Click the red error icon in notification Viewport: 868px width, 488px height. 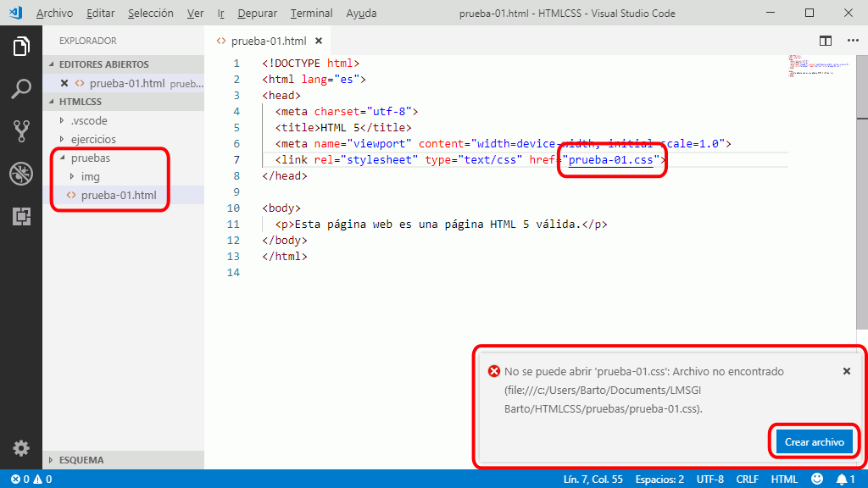coord(494,371)
